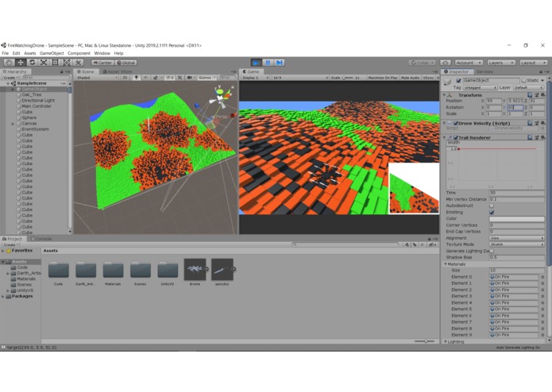This screenshot has height=392, width=552.
Task: Expand the Canvas object
Action: (x=13, y=124)
